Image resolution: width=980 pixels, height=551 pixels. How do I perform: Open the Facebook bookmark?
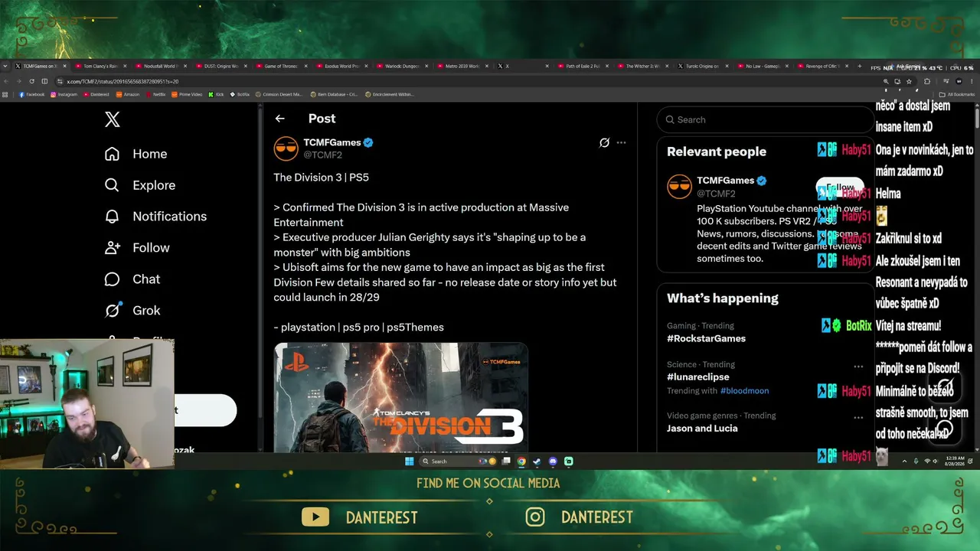point(32,94)
